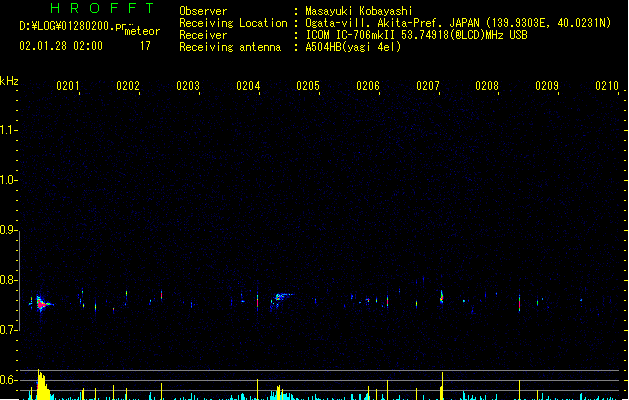Click the 0209 time marker
The width and height of the screenshot is (629, 400).
[x=547, y=86]
